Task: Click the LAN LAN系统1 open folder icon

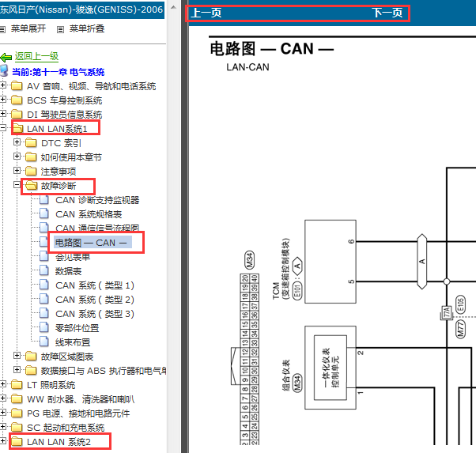Action: (x=17, y=128)
